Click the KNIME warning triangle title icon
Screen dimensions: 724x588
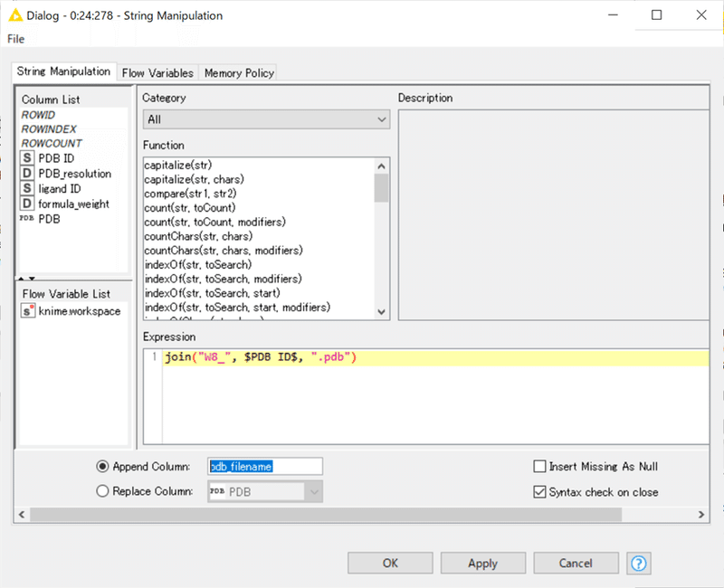point(15,15)
